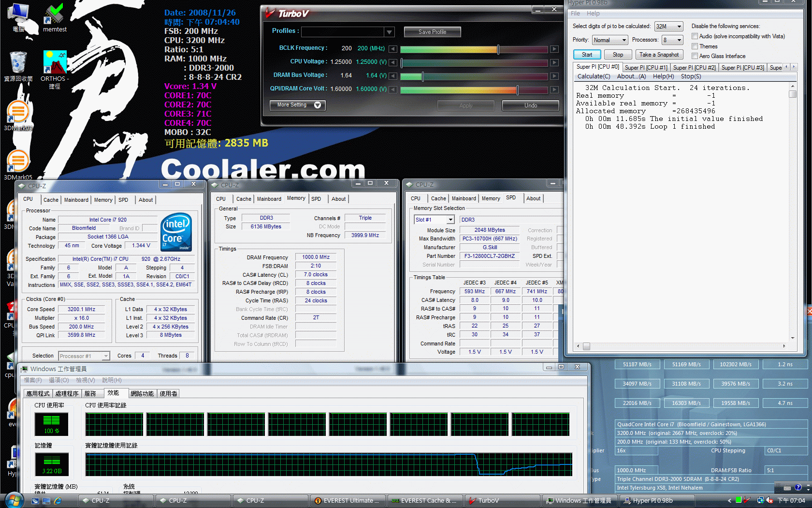Click Stop button in Hyper PI

[x=618, y=55]
